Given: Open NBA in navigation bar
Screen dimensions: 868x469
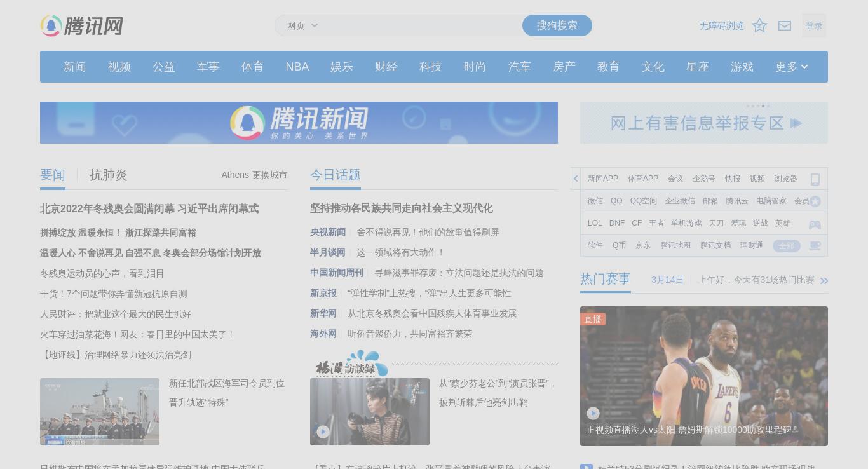Looking at the screenshot, I should click(x=297, y=67).
